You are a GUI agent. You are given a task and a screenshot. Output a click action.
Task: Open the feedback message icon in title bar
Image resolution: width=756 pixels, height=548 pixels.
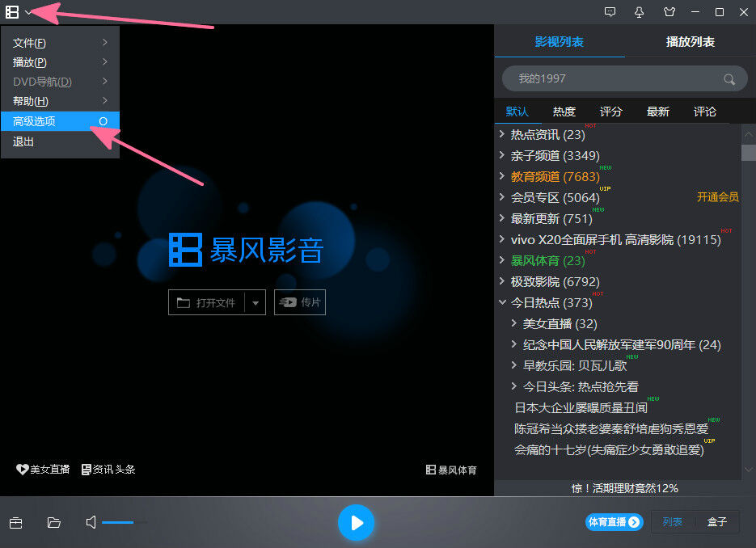(609, 12)
